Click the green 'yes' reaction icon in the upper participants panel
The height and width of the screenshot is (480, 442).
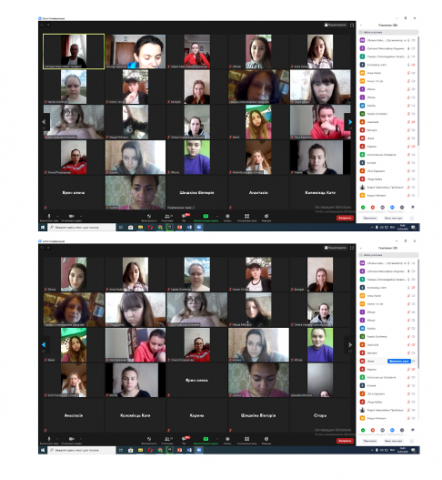(363, 207)
